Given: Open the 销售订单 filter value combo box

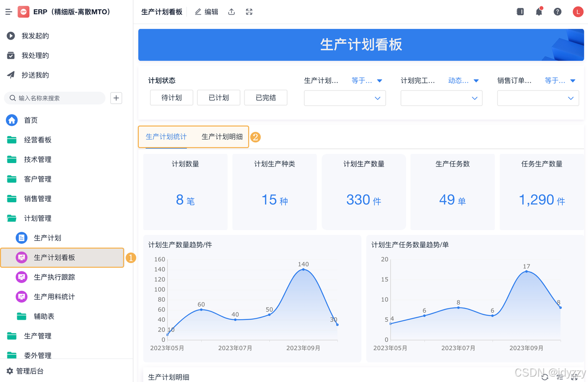Looking at the screenshot, I should point(538,98).
